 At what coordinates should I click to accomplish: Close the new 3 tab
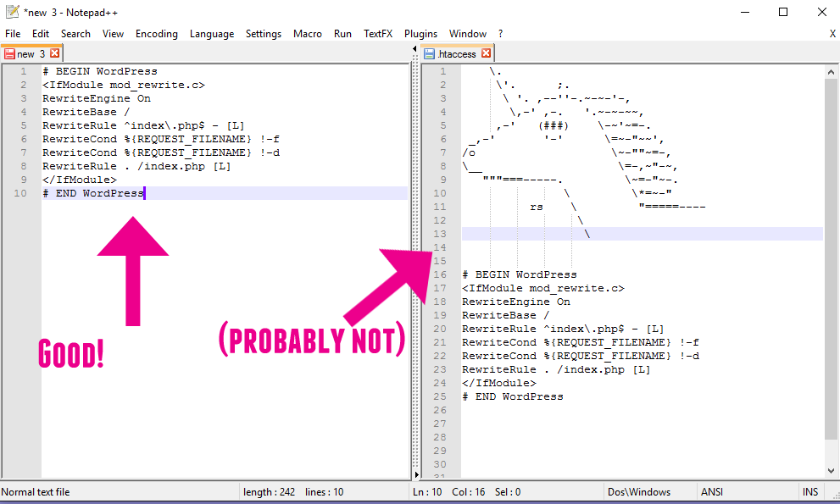[x=54, y=53]
